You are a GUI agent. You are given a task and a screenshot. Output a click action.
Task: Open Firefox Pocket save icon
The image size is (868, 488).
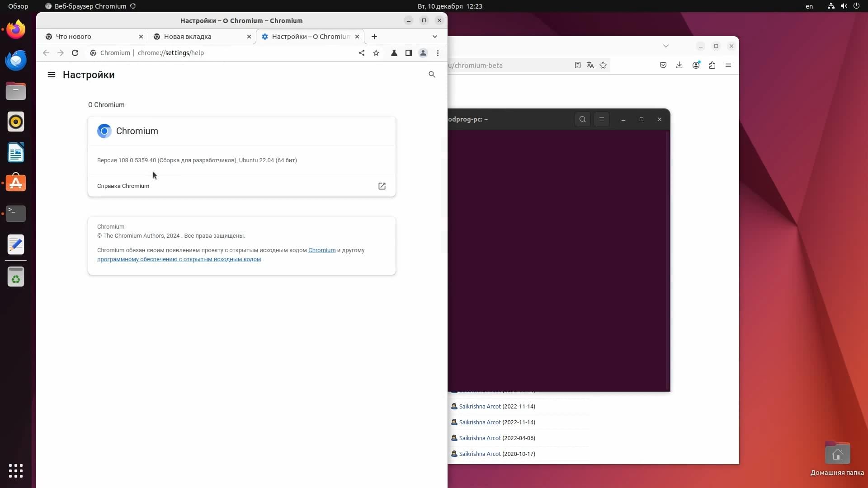tap(663, 65)
